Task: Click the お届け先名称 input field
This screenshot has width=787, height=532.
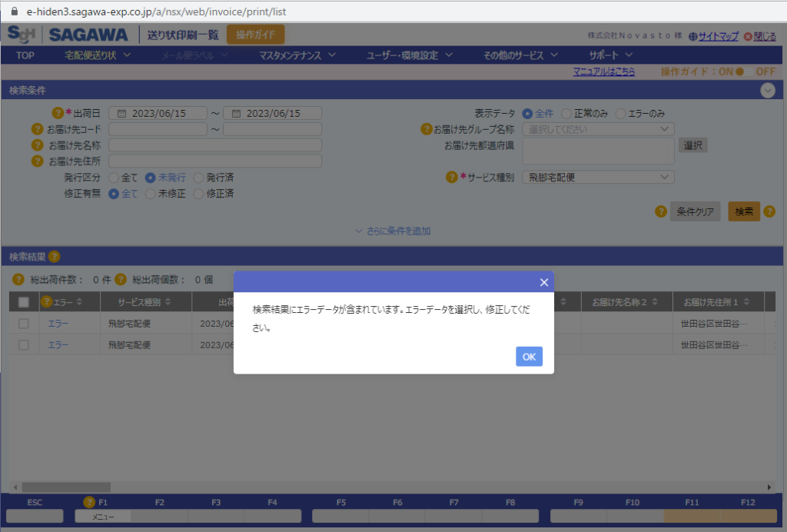Action: pyautogui.click(x=215, y=145)
